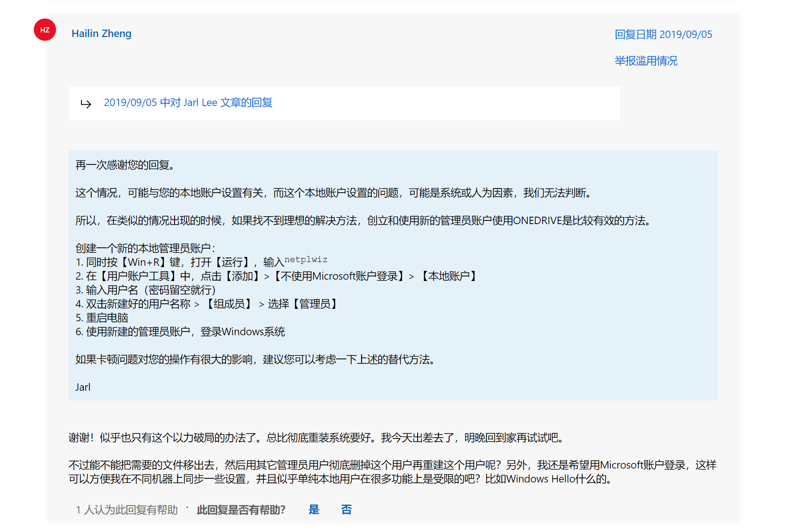Viewport: 794px width, 532px height.
Task: Click the Jarl signature in the quote
Action: [83, 388]
